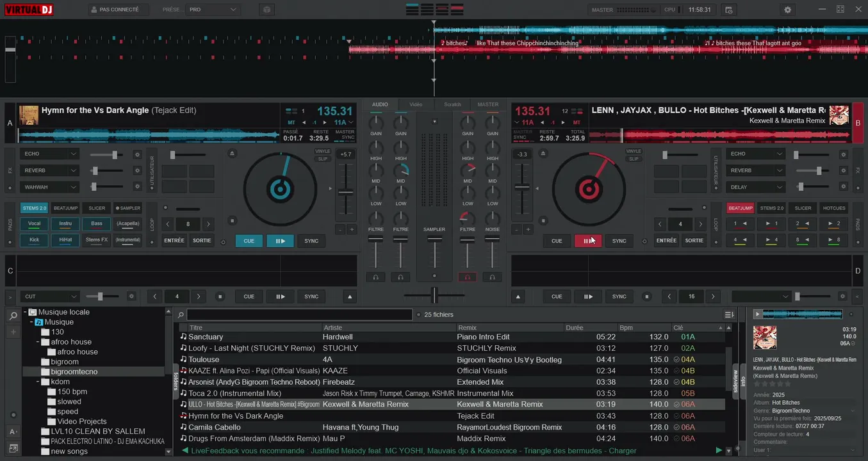Image resolution: width=868 pixels, height=461 pixels.
Task: Collapse the afroo house parent folder
Action: pyautogui.click(x=38, y=342)
